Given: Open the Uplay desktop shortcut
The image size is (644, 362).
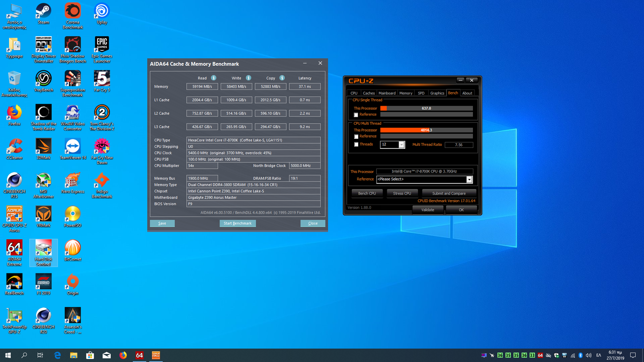Looking at the screenshot, I should pyautogui.click(x=102, y=14).
